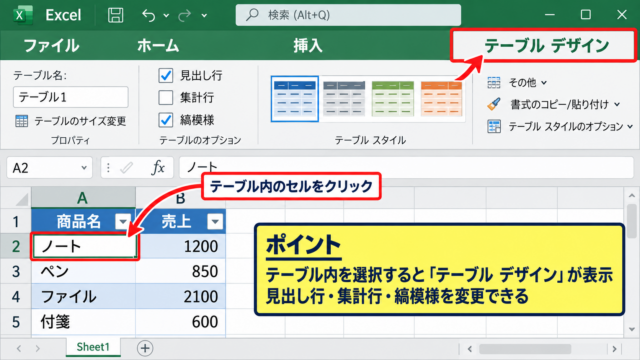The height and width of the screenshot is (360, 640).
Task: Choose the blue table style thumbnail
Action: (295, 99)
